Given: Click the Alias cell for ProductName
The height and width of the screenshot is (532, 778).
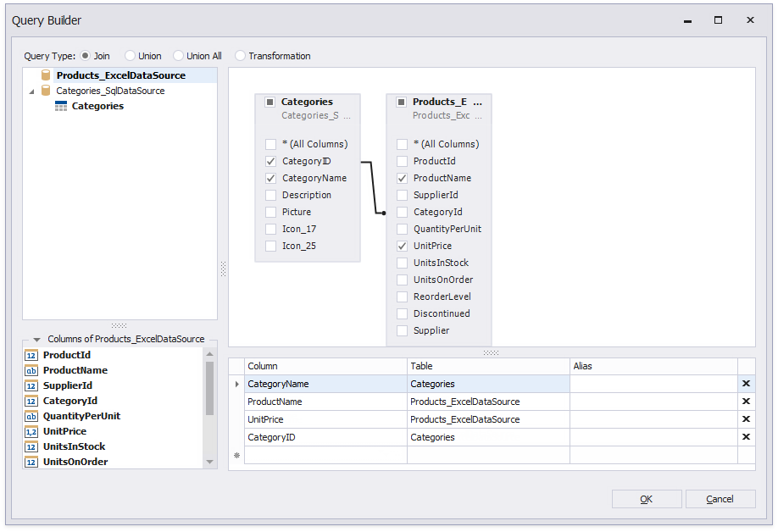Looking at the screenshot, I should tap(653, 402).
